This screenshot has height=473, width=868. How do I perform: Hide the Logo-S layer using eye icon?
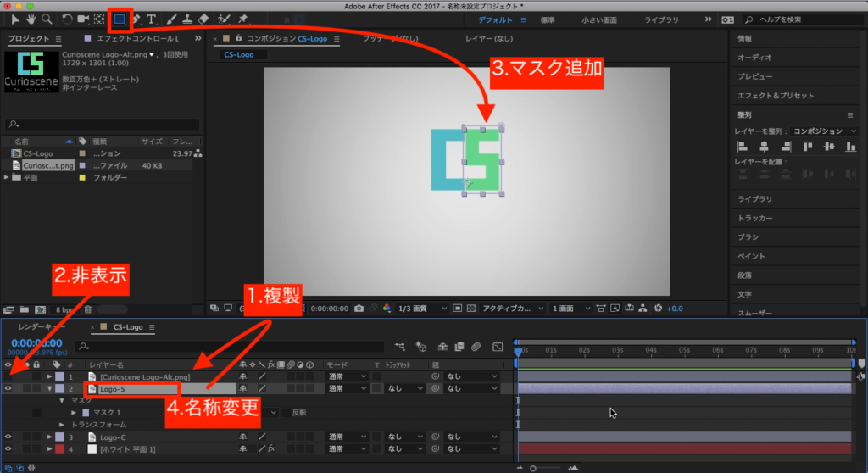(x=8, y=388)
